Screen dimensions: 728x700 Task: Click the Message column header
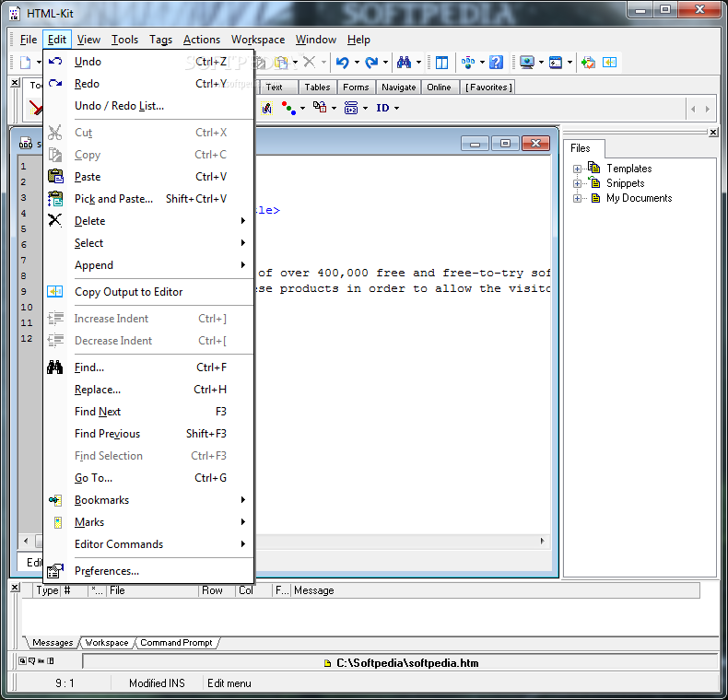496,590
